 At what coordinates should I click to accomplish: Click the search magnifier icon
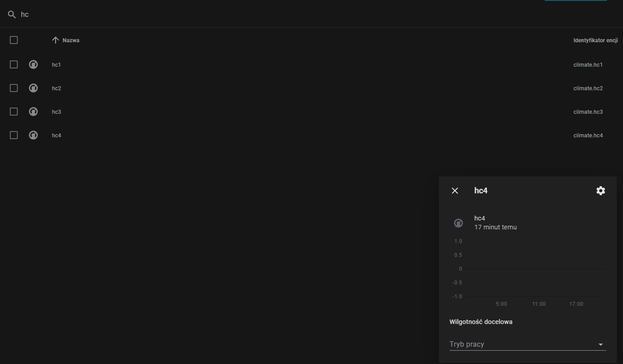tap(12, 14)
